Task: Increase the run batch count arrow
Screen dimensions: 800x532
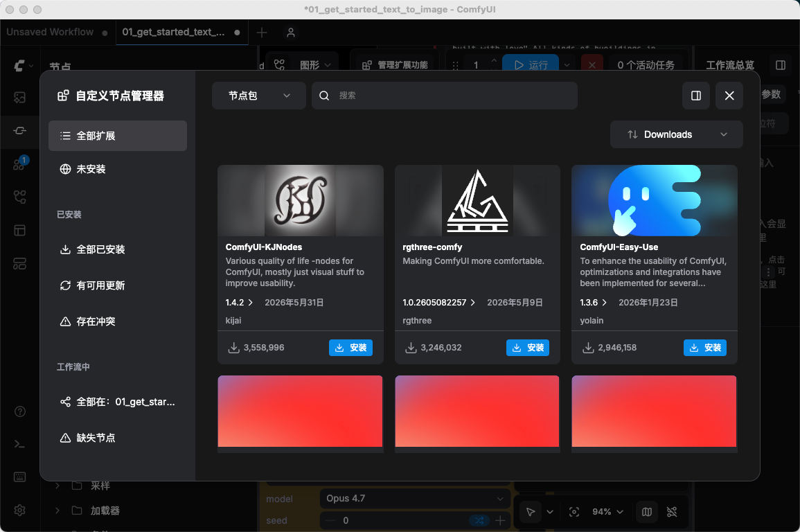Action: (493, 60)
